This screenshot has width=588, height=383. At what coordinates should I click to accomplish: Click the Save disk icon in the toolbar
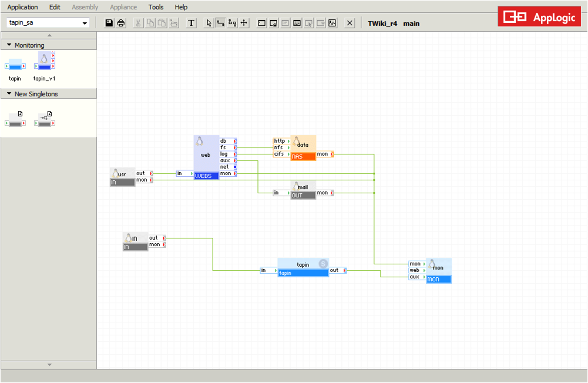(109, 23)
